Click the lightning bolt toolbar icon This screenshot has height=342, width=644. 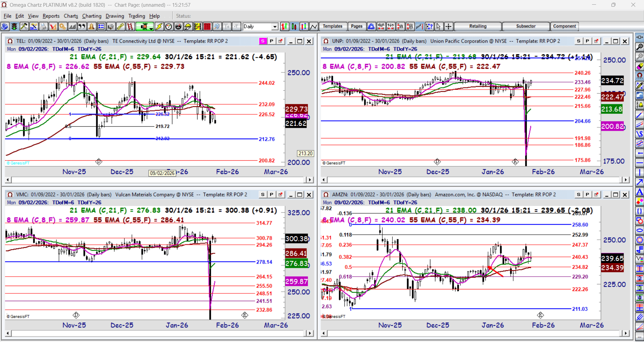pyautogui.click(x=159, y=26)
